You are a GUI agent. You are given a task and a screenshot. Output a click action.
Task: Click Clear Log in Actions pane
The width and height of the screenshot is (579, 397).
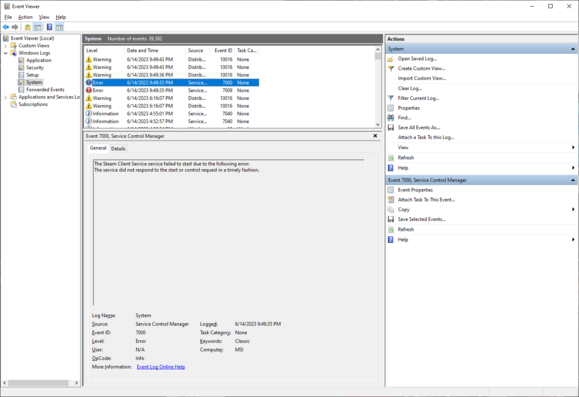coord(410,88)
